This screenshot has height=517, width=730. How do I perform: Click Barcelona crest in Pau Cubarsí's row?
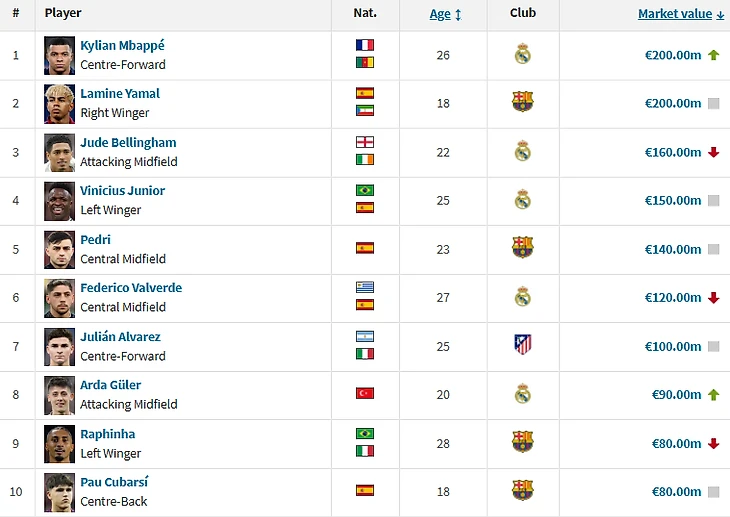point(522,490)
